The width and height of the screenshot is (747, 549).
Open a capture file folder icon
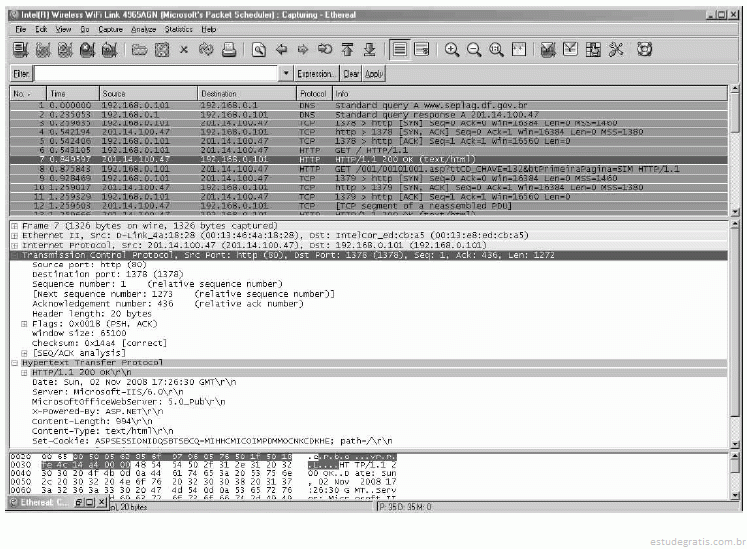[x=140, y=50]
